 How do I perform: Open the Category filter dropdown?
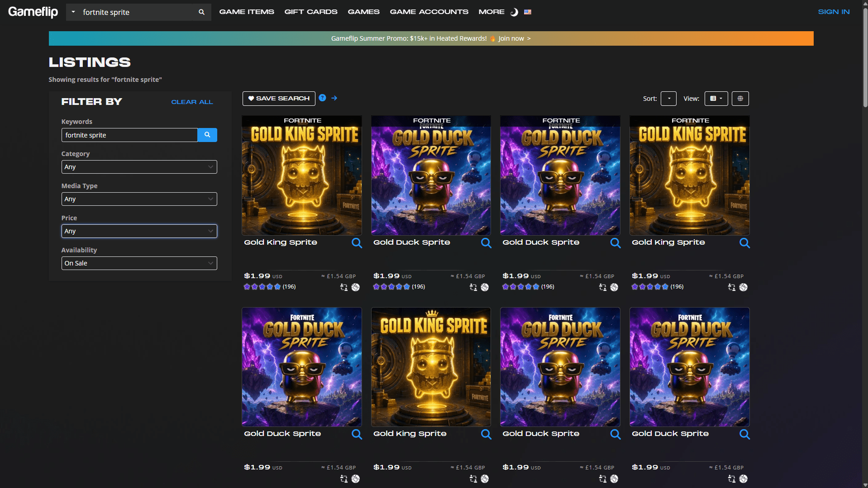click(x=139, y=167)
